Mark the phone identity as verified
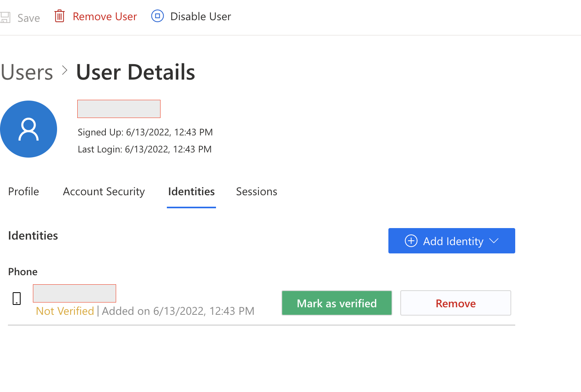Screen dimensions: 581x392 click(x=336, y=303)
